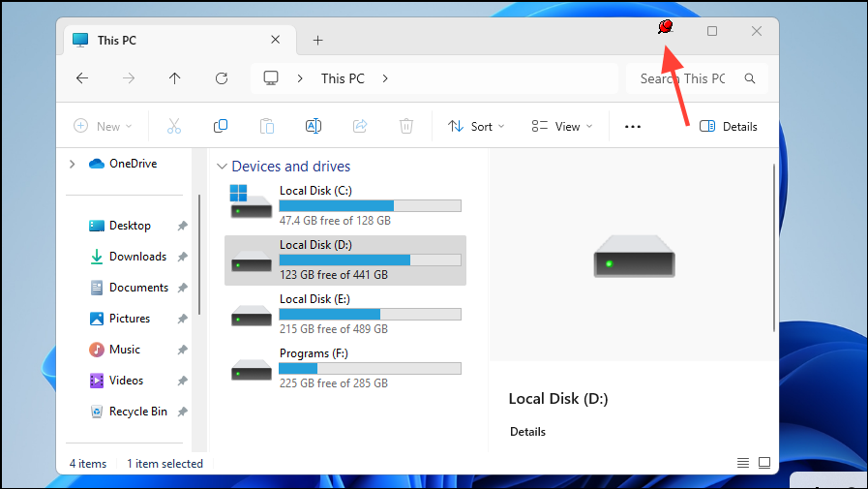
Task: Click the pin icon beside Recycle Bin
Action: click(182, 412)
